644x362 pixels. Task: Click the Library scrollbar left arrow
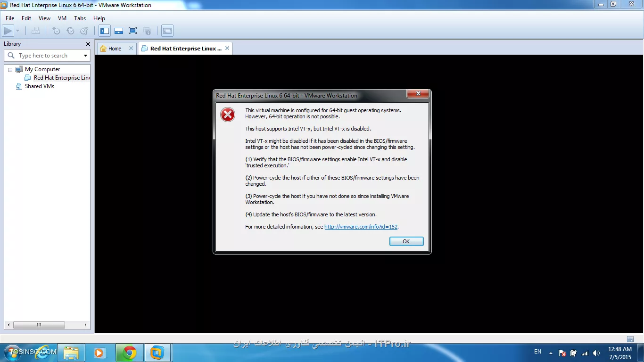pos(8,325)
